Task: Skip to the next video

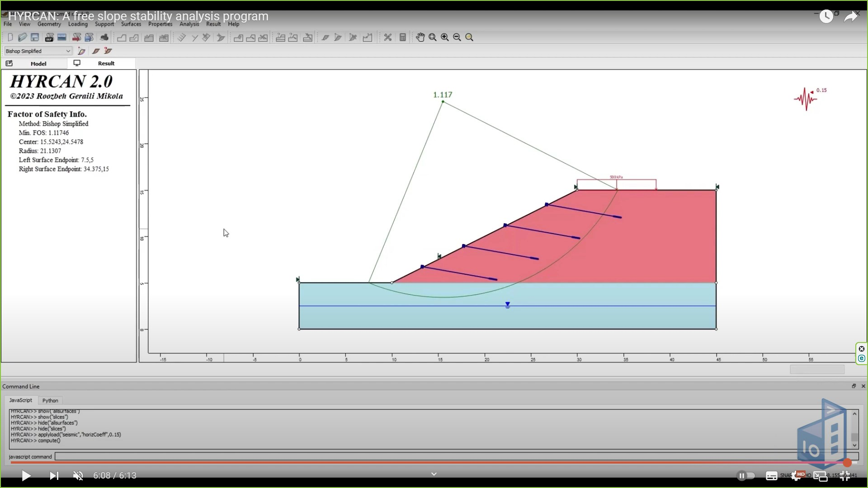Action: [54, 475]
